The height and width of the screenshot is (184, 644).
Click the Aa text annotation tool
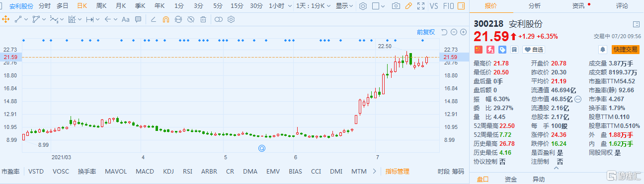click(125, 19)
